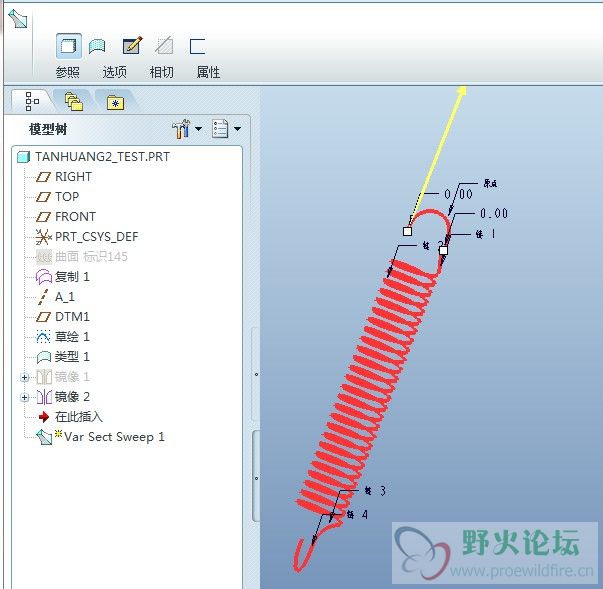This screenshot has height=589, width=603.
Task: Open the sketch section editor icon
Action: (x=132, y=45)
